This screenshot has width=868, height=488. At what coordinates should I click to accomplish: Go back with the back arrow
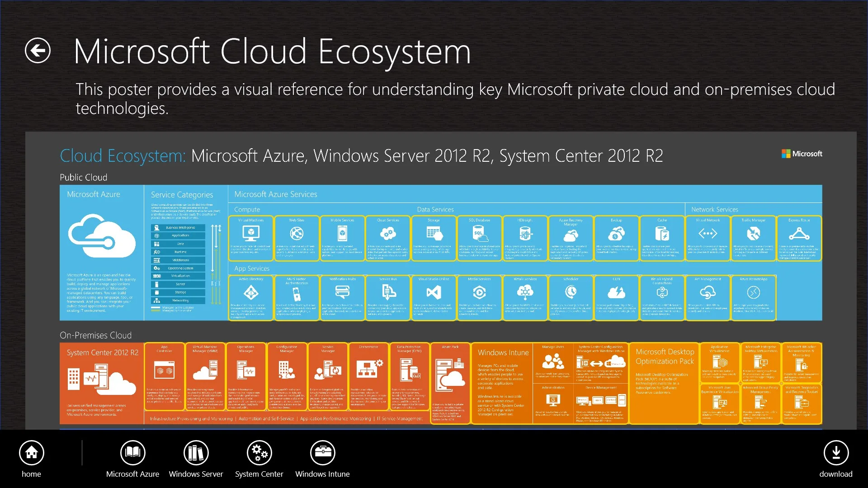[38, 50]
